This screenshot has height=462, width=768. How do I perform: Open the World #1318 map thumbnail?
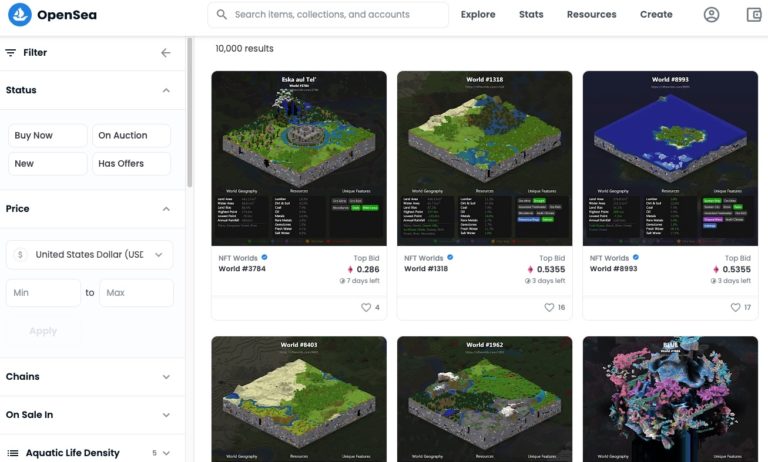point(484,158)
